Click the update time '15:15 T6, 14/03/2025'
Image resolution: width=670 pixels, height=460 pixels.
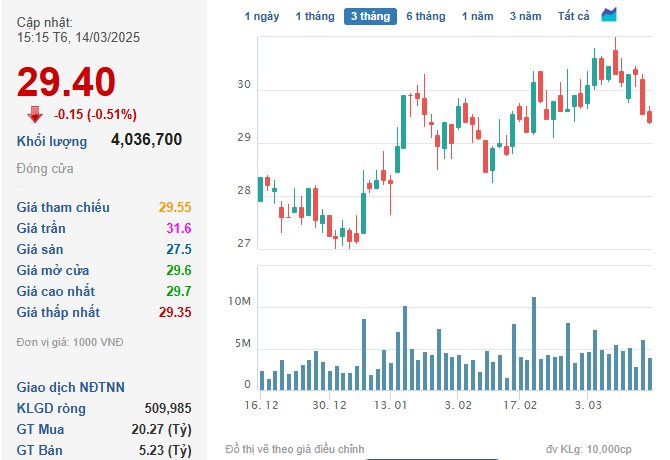[x=79, y=38]
